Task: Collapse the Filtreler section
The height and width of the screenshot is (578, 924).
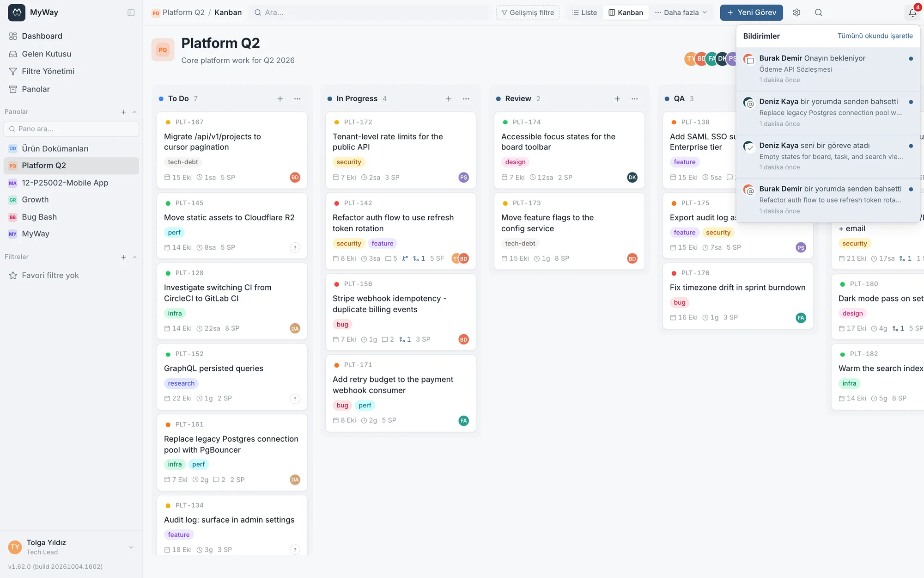Action: [x=134, y=257]
